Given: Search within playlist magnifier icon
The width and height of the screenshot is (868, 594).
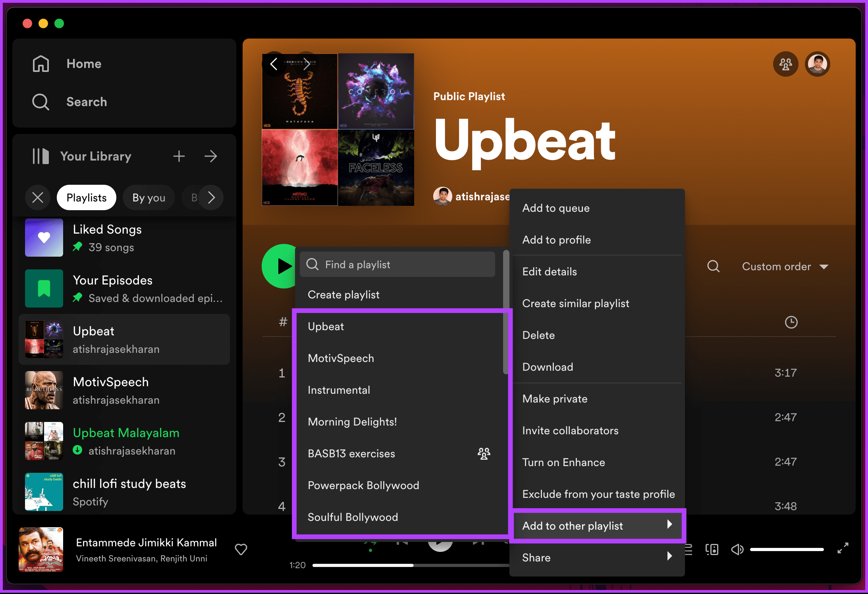Looking at the screenshot, I should coord(714,266).
